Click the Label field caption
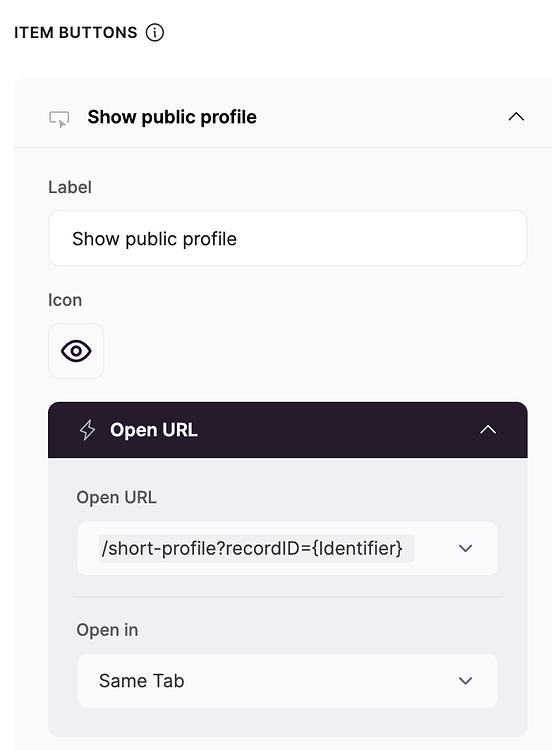 70,187
